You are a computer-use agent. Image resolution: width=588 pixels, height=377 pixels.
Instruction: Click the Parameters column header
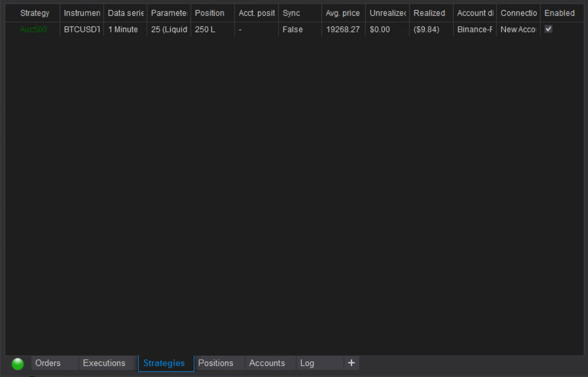tap(169, 13)
